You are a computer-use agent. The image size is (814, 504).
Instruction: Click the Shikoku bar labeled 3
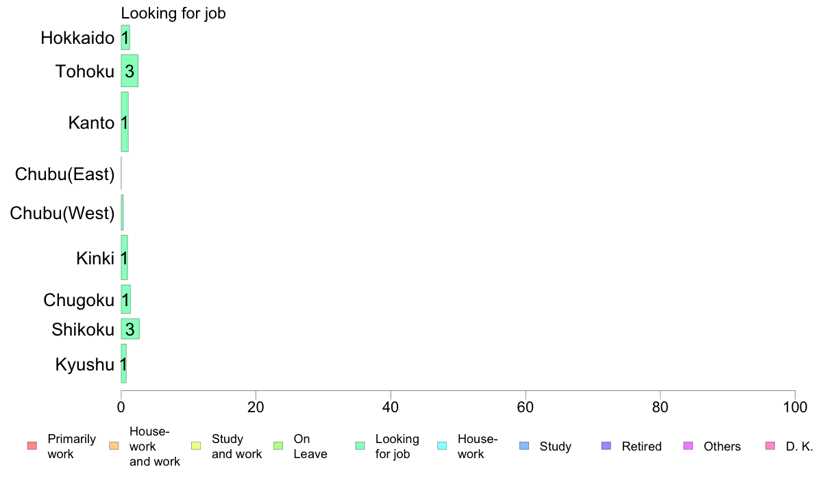tap(130, 329)
